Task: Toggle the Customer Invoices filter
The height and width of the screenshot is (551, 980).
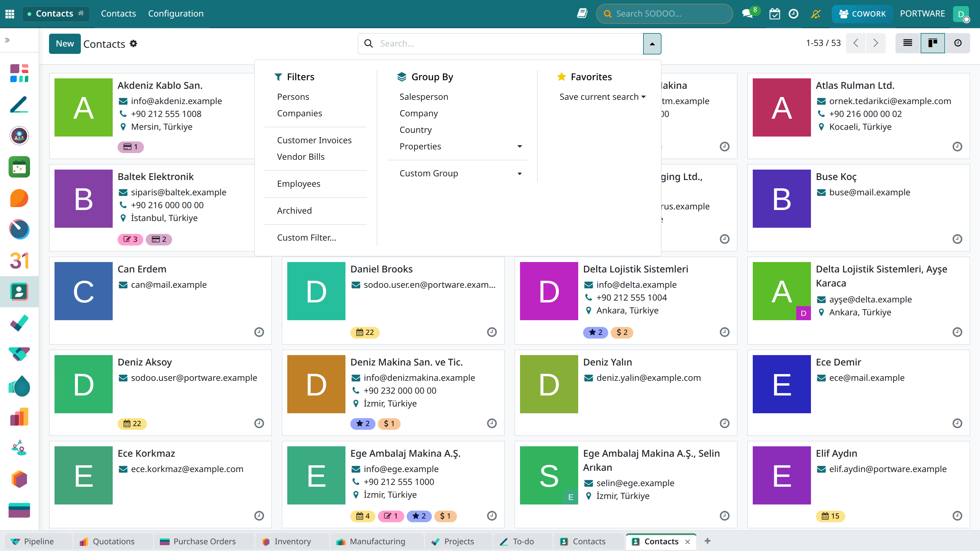Action: point(314,140)
